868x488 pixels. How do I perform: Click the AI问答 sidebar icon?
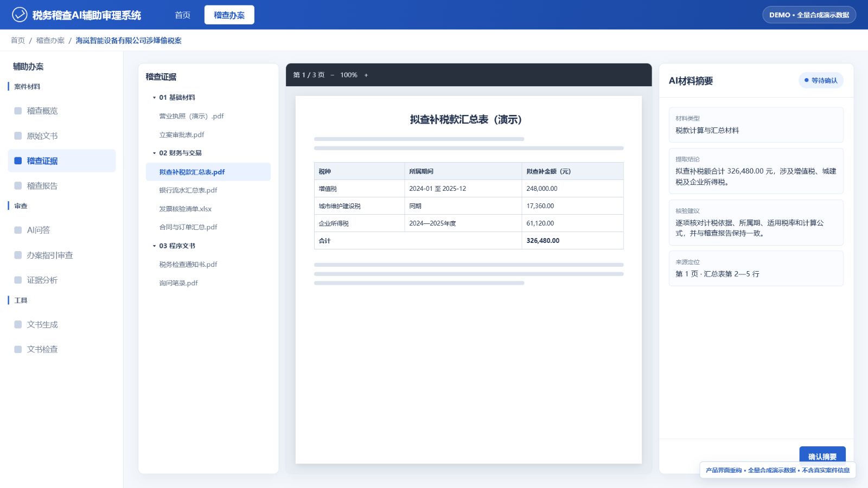[x=18, y=230]
